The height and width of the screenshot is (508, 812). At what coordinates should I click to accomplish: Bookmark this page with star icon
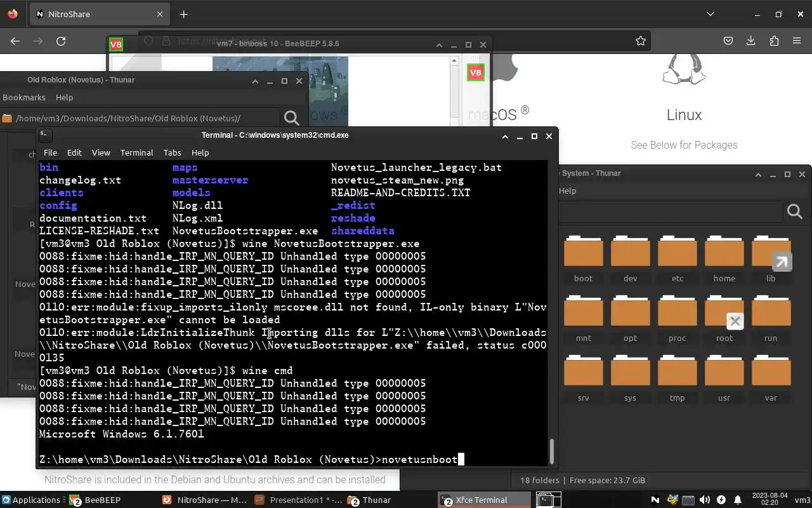[641, 41]
